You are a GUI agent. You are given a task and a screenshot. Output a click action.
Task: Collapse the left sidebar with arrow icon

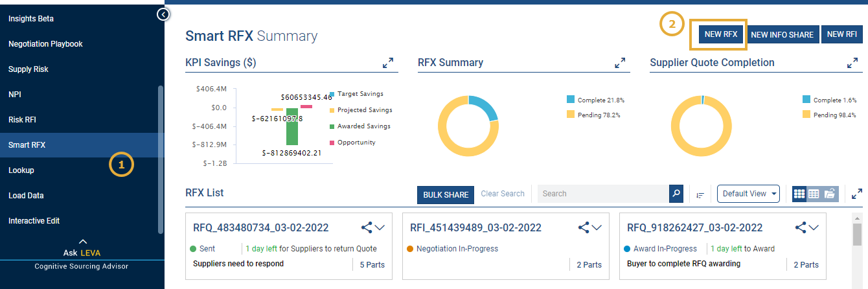(164, 14)
